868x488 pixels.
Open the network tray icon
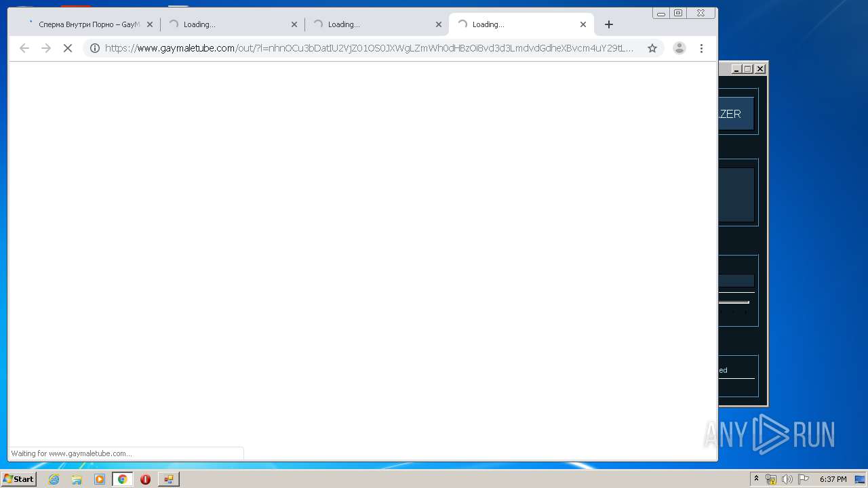[771, 479]
